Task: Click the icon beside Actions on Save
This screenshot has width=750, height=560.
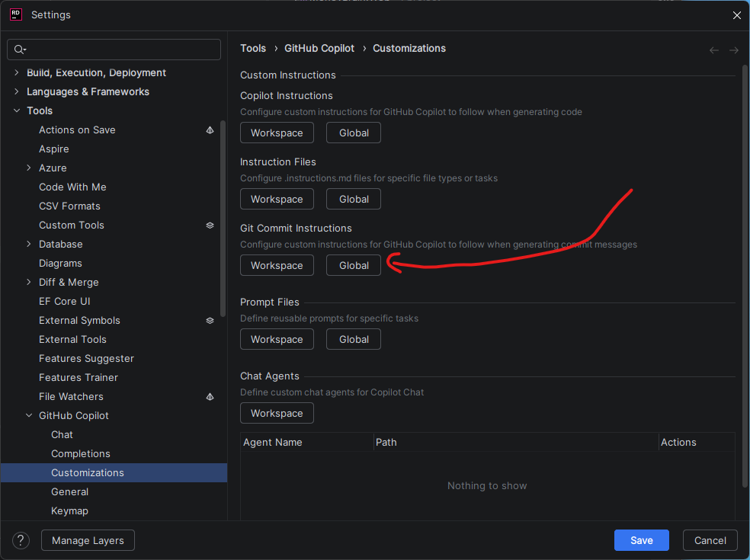Action: coord(210,130)
